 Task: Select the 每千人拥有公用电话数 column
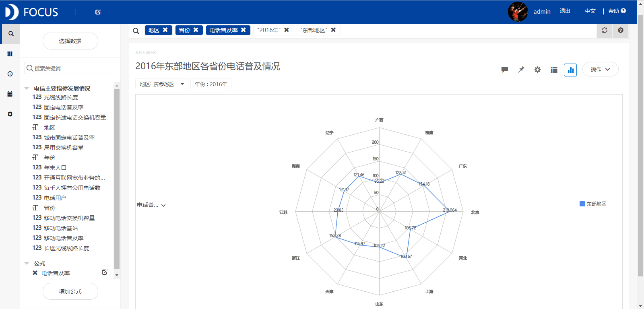click(72, 188)
